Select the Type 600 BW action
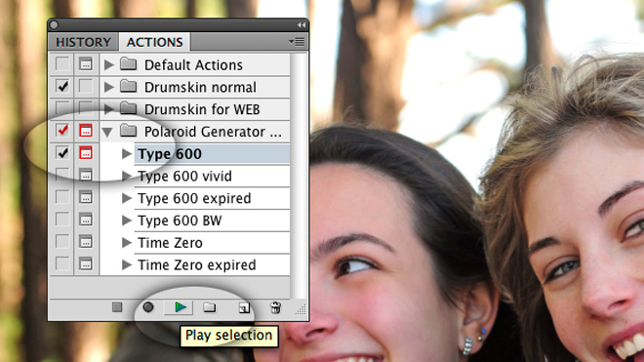The width and height of the screenshot is (644, 362). pyautogui.click(x=180, y=221)
